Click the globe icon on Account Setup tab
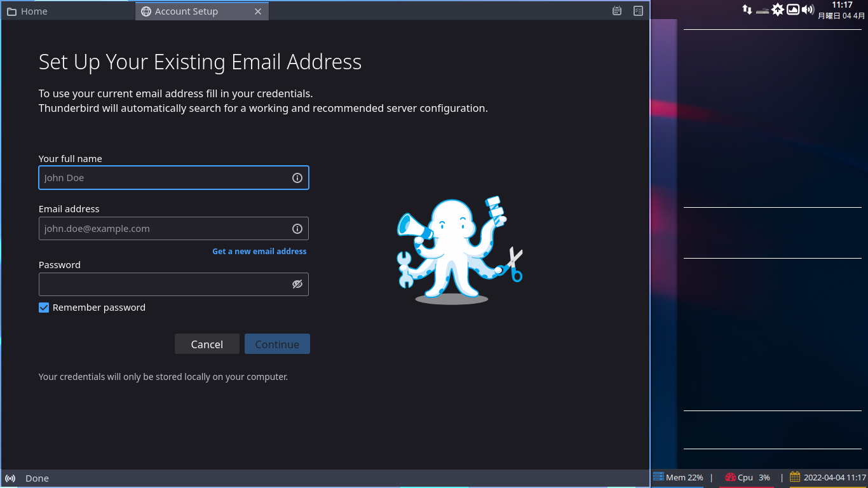 (146, 11)
